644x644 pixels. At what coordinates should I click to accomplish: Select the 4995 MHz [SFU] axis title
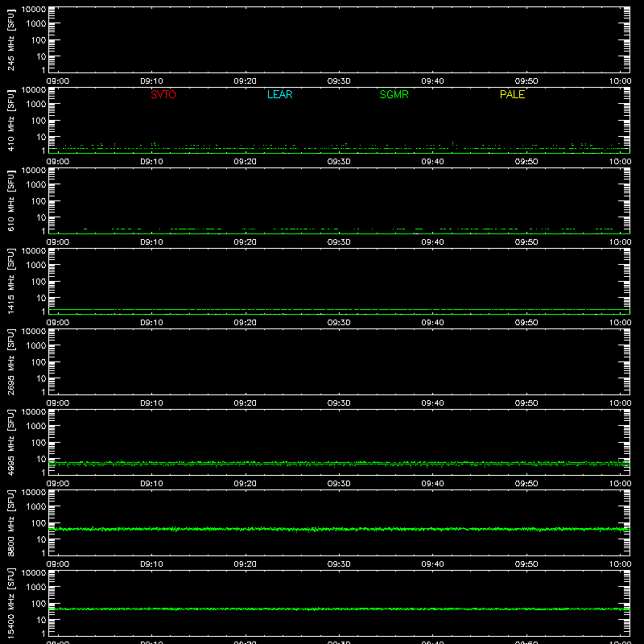coord(10,442)
